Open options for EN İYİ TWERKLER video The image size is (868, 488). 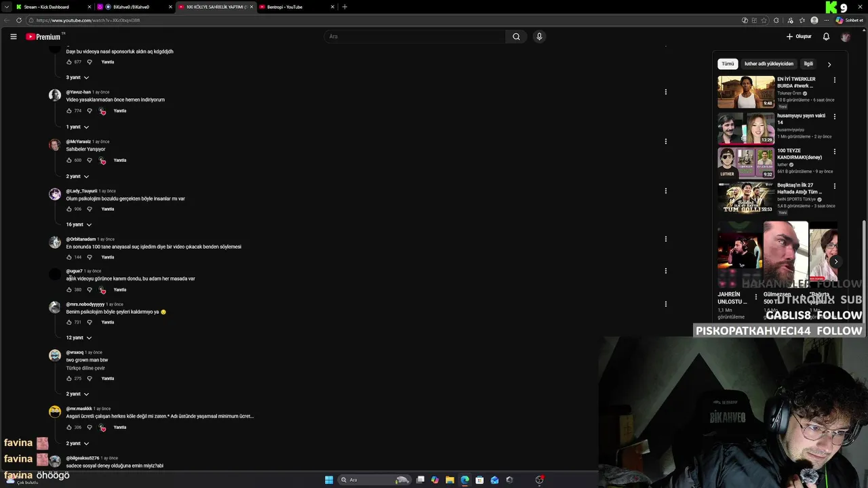tap(834, 80)
